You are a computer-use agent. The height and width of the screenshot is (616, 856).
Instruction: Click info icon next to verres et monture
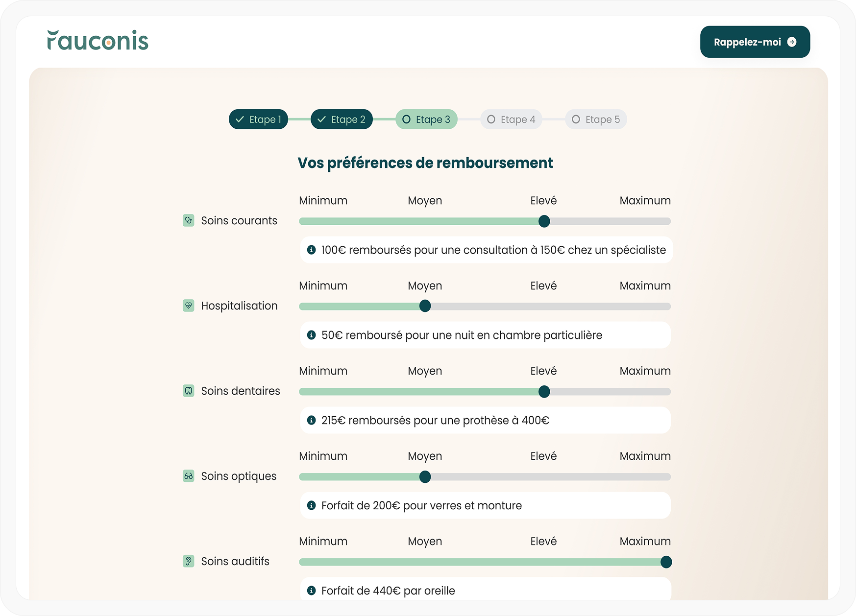(x=311, y=505)
